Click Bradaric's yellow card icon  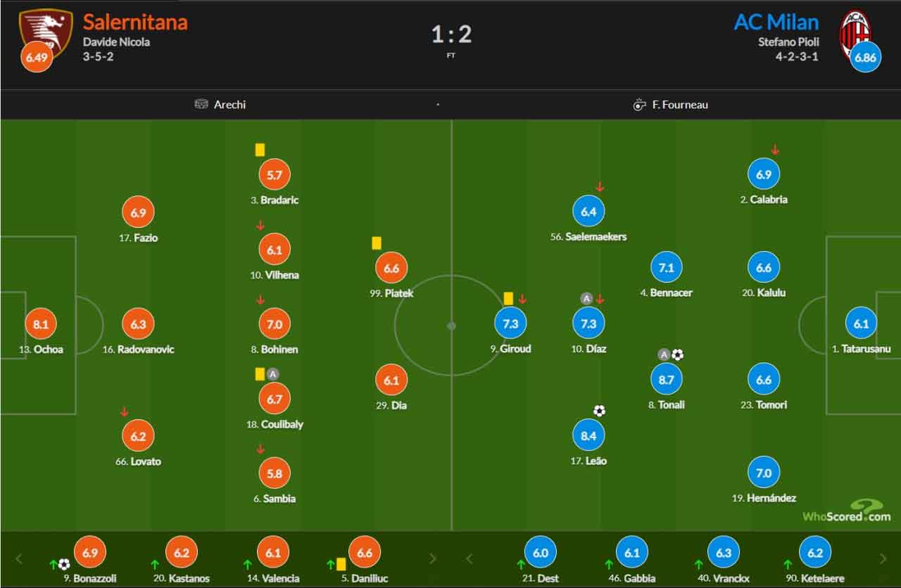[x=260, y=150]
